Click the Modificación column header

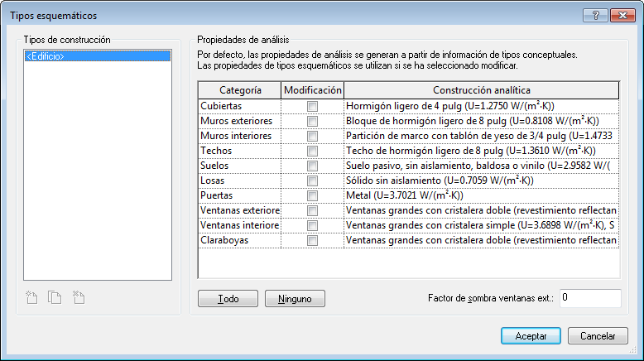pos(312,89)
